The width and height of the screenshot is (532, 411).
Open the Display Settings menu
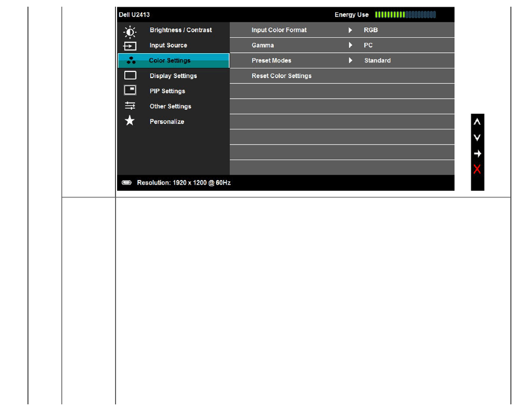(x=173, y=76)
